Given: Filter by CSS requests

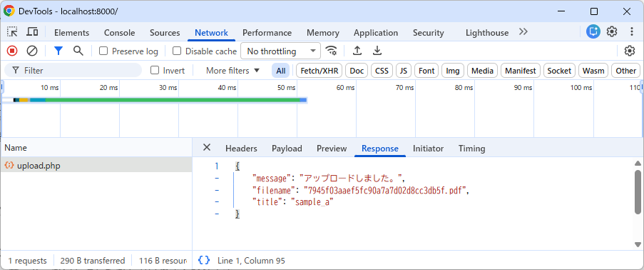Looking at the screenshot, I should [382, 71].
